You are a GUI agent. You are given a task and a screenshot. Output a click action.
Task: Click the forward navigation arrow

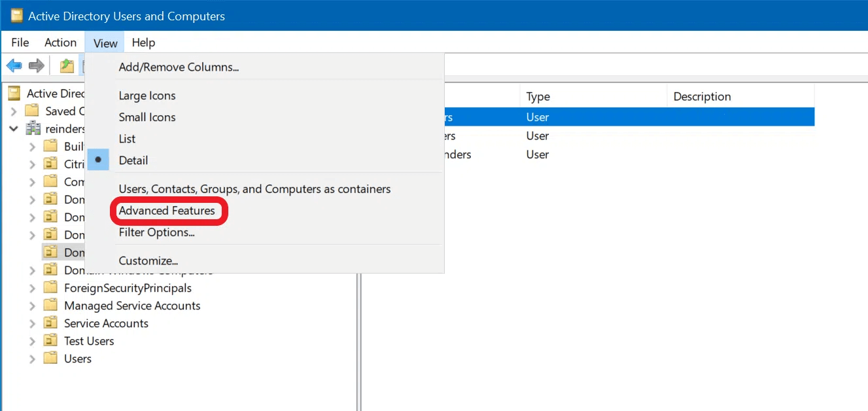click(37, 65)
